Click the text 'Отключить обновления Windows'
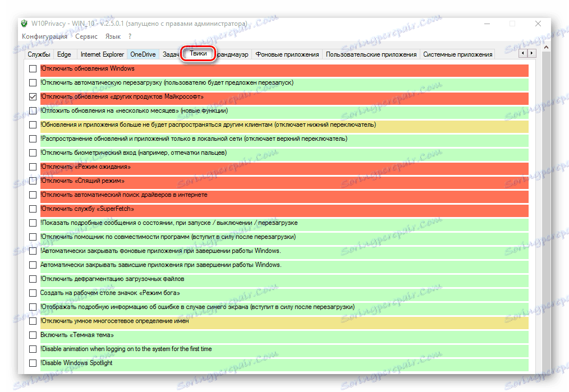This screenshot has height=392, width=569. pos(88,68)
